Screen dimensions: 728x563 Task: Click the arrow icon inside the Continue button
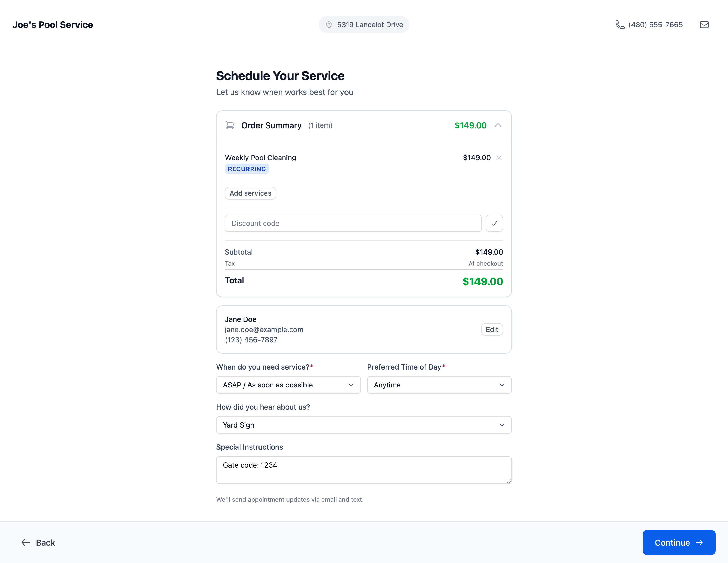[x=699, y=542]
